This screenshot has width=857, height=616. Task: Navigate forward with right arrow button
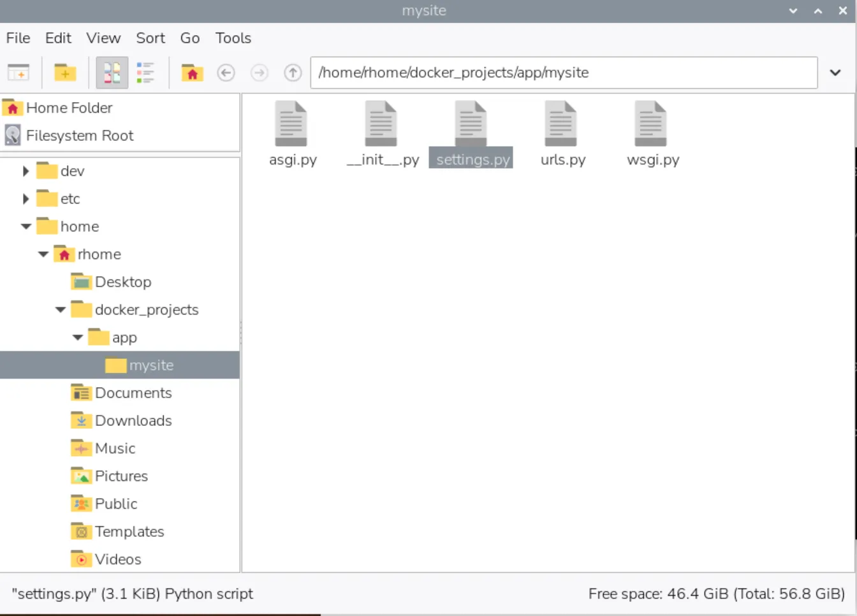coord(259,73)
